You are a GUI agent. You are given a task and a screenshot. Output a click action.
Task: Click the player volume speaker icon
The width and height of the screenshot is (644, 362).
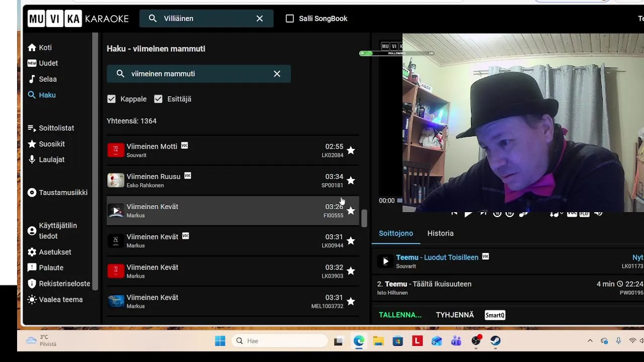[598, 214]
